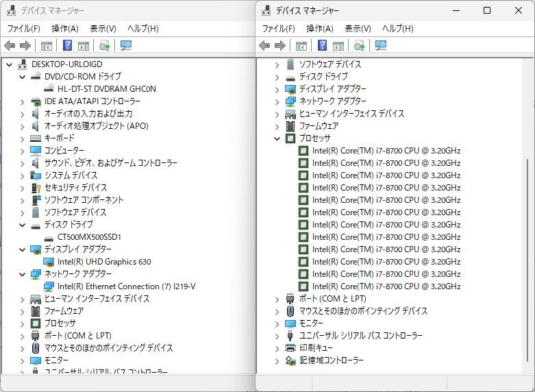535x392 pixels.
Task: Click Back arrow in left Device Manager toolbar
Action: 10,45
